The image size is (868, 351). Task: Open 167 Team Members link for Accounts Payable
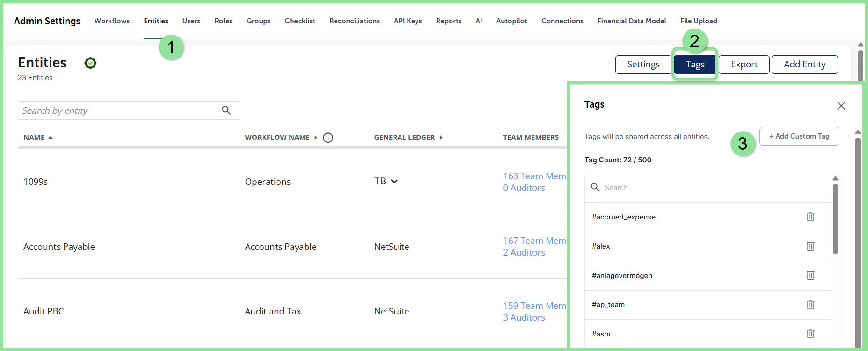pos(535,241)
